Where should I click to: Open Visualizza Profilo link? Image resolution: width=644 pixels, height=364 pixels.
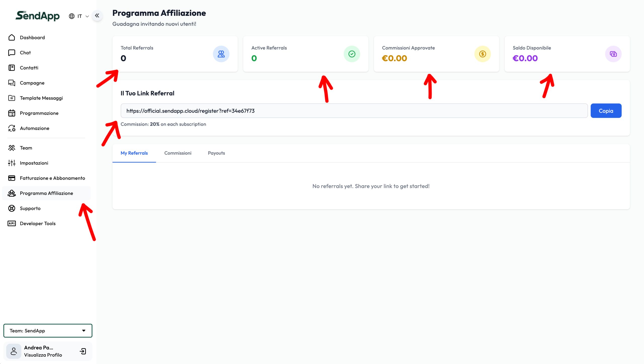pos(43,355)
